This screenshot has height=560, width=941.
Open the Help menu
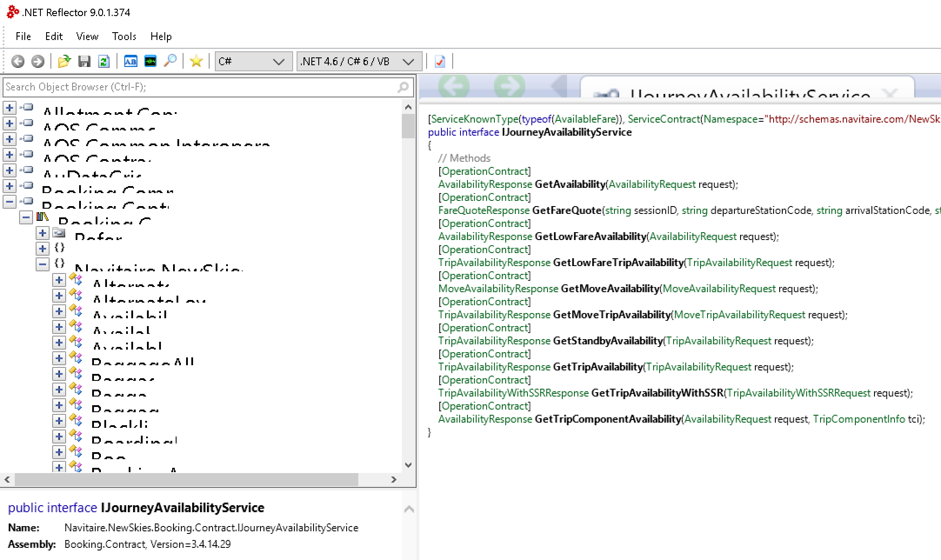click(161, 37)
